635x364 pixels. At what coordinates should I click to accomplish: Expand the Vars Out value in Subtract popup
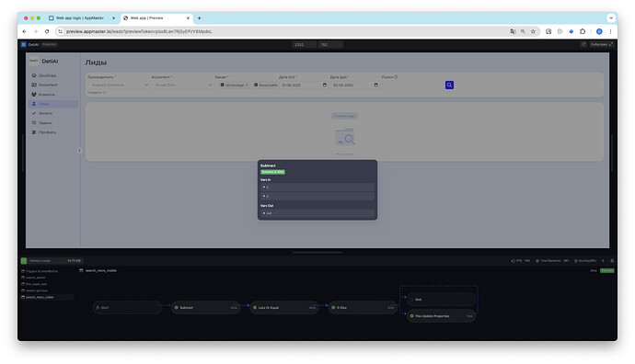coord(264,213)
